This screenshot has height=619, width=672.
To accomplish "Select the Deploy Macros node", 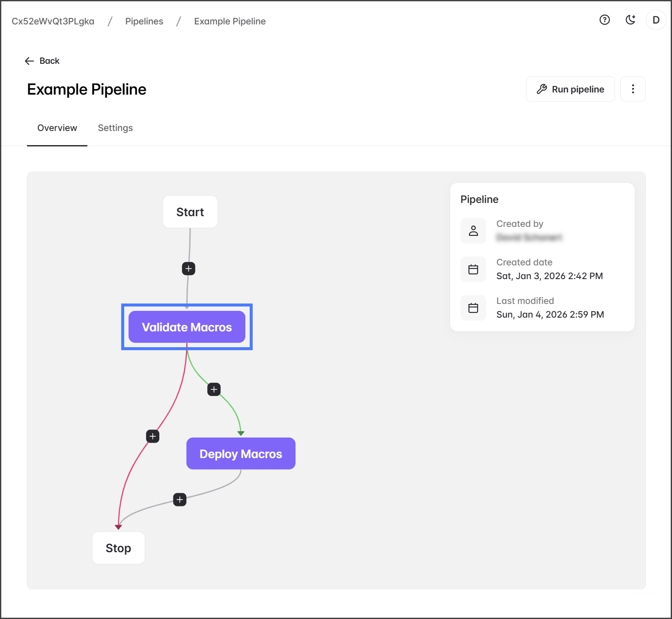I will tap(241, 454).
